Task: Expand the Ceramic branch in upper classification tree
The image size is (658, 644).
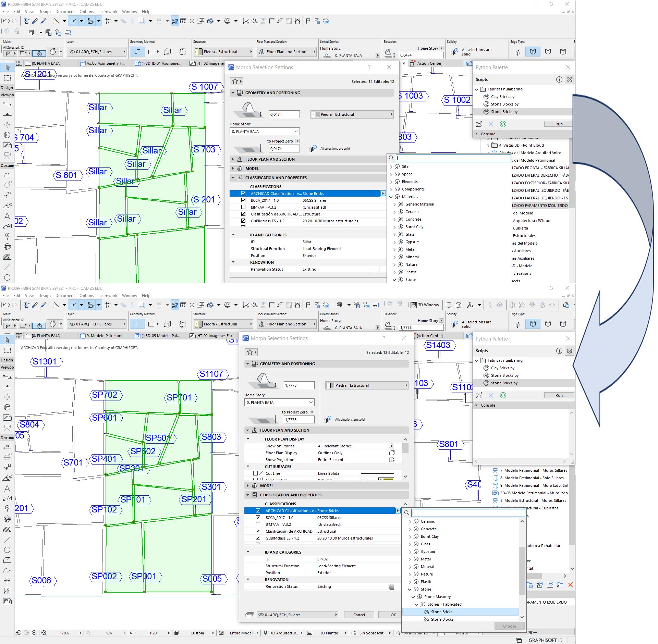Action: point(394,212)
